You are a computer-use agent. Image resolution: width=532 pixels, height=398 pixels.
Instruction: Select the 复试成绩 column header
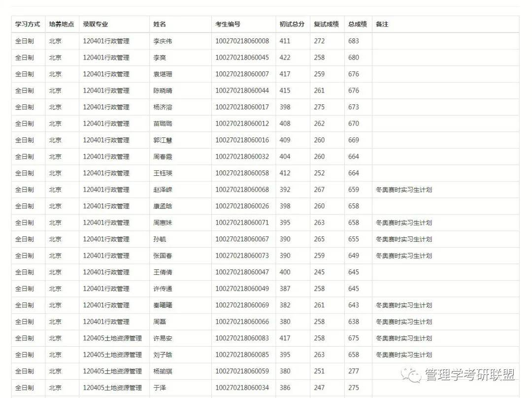[326, 24]
